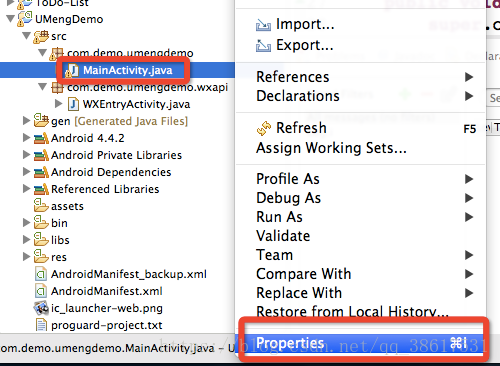Click the Export menu icon
This screenshot has width=500, height=366.
(263, 46)
